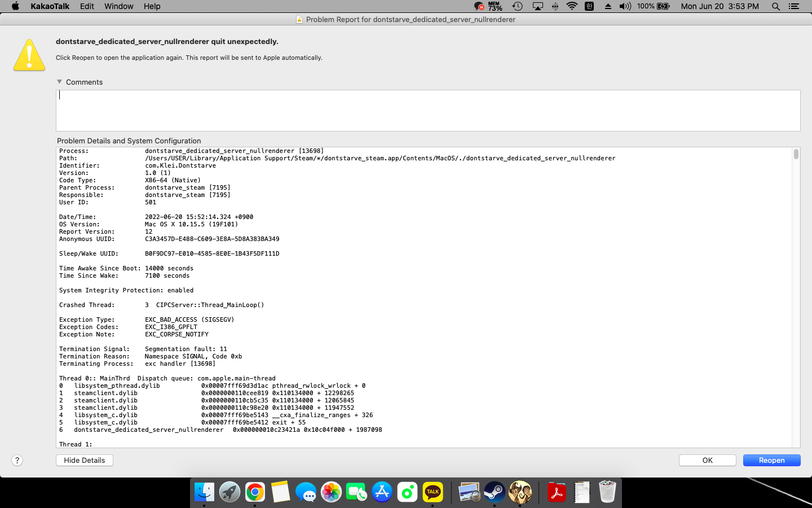Open Time Machine menu bar icon
Screen dimensions: 812x508
click(x=517, y=6)
